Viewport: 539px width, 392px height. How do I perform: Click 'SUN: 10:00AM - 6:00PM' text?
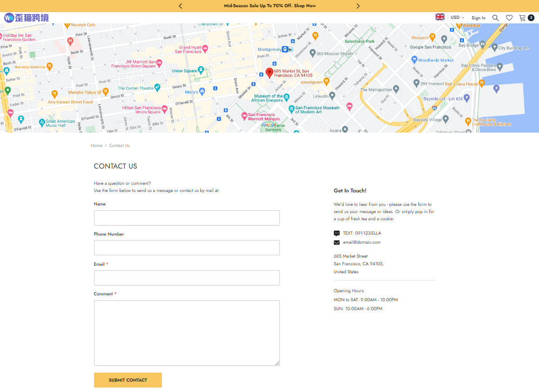(358, 308)
